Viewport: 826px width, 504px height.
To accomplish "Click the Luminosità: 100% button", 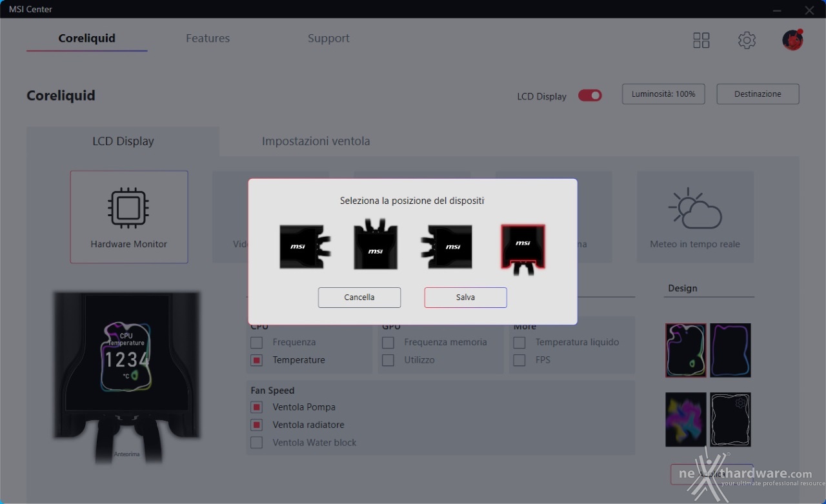I will (x=663, y=94).
